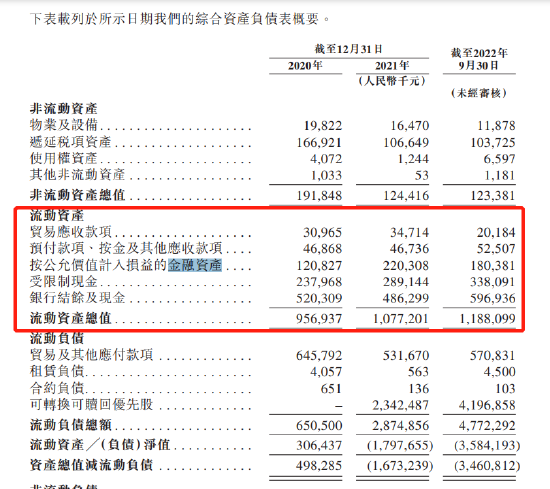The image size is (550, 489).
Task: Click the value 106,649
Action: pyautogui.click(x=406, y=142)
